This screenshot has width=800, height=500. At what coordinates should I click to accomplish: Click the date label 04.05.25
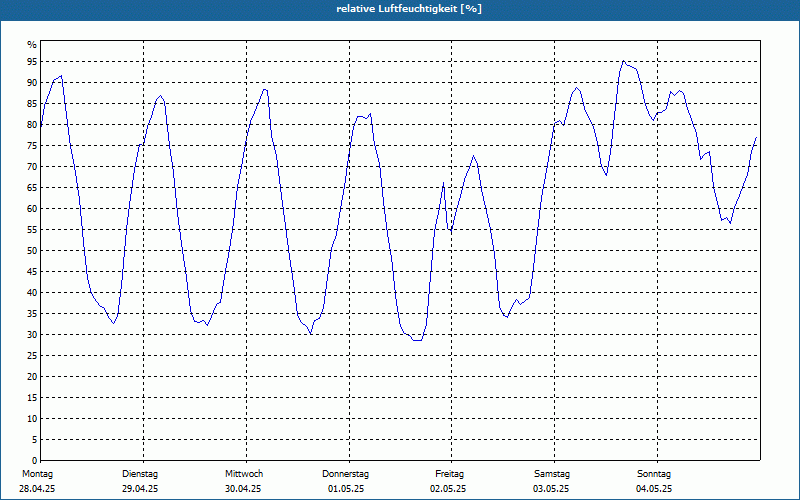pos(654,489)
